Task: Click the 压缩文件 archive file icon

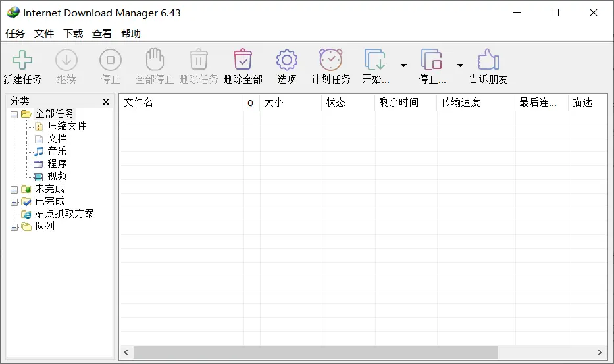Action: 39,126
